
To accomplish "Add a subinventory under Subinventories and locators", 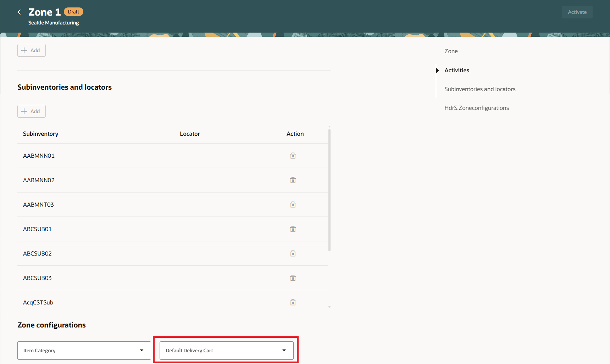I will point(32,111).
